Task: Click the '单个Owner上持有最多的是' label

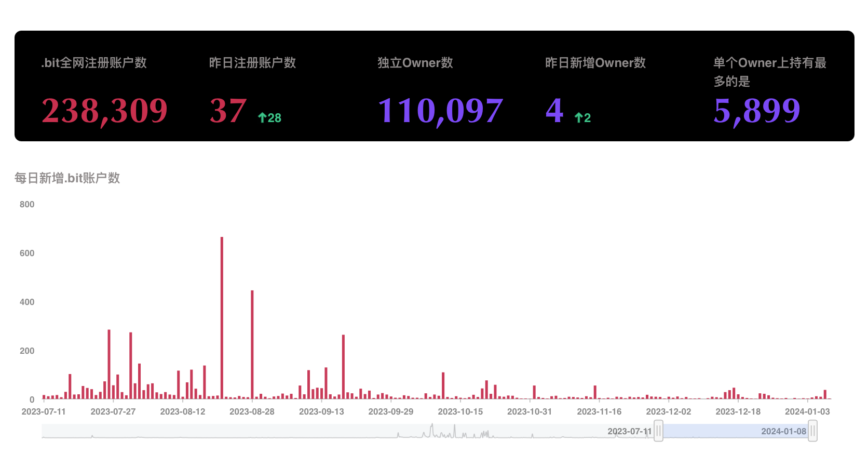Action: click(x=770, y=72)
